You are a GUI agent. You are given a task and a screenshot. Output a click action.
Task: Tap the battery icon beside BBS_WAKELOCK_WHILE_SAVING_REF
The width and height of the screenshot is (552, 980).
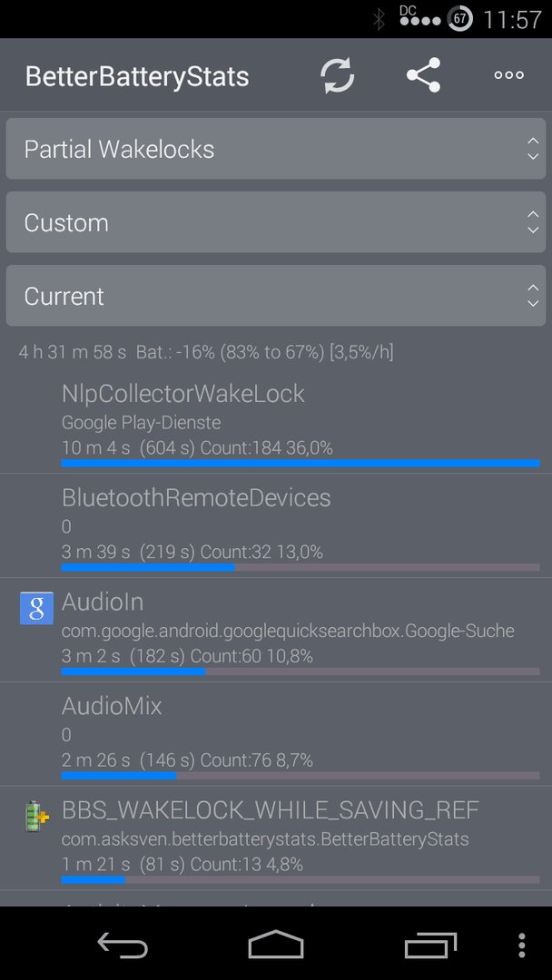tap(36, 817)
